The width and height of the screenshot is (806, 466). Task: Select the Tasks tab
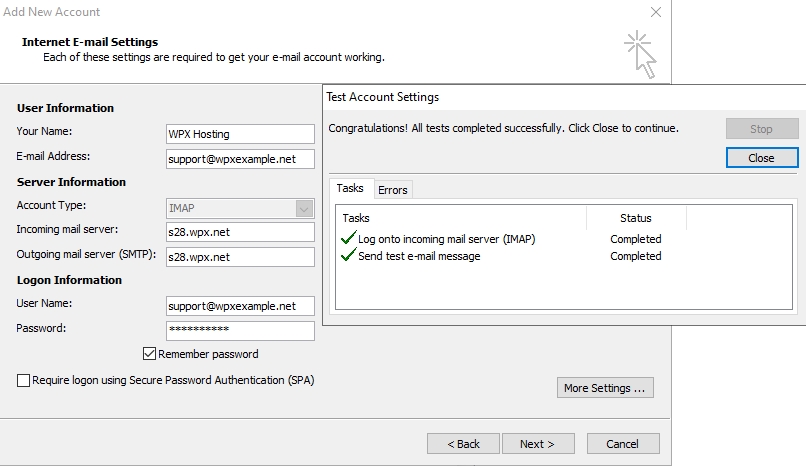click(350, 189)
